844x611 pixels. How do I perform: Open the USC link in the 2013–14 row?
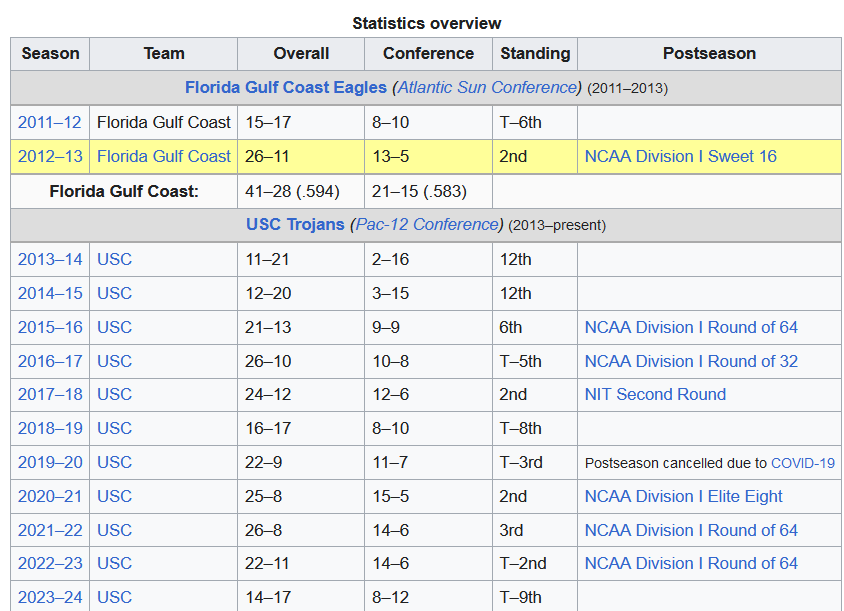114,259
